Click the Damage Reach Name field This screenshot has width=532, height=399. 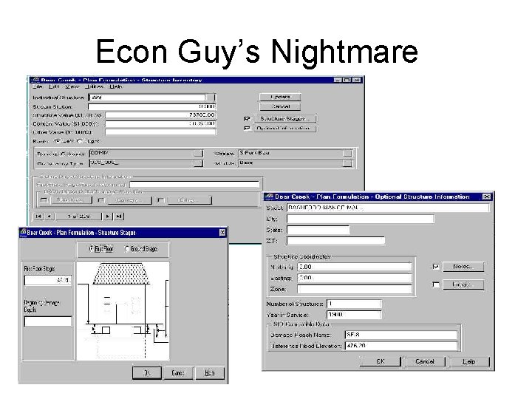[x=401, y=335]
